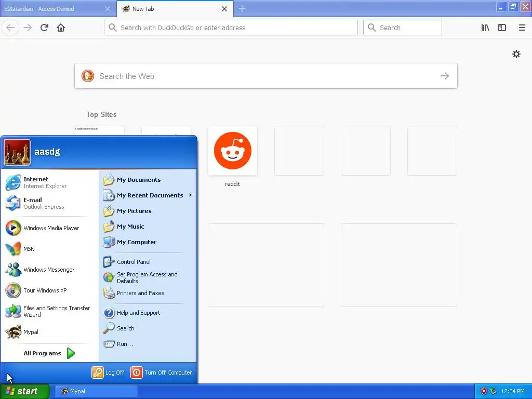This screenshot has height=399, width=532.
Task: Open MSN from Start menu
Action: 49,249
